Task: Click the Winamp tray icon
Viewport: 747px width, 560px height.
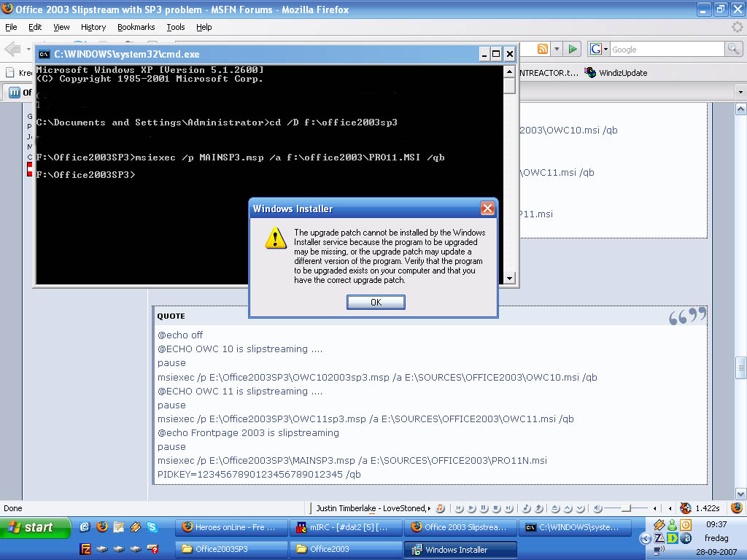Action: point(659,525)
